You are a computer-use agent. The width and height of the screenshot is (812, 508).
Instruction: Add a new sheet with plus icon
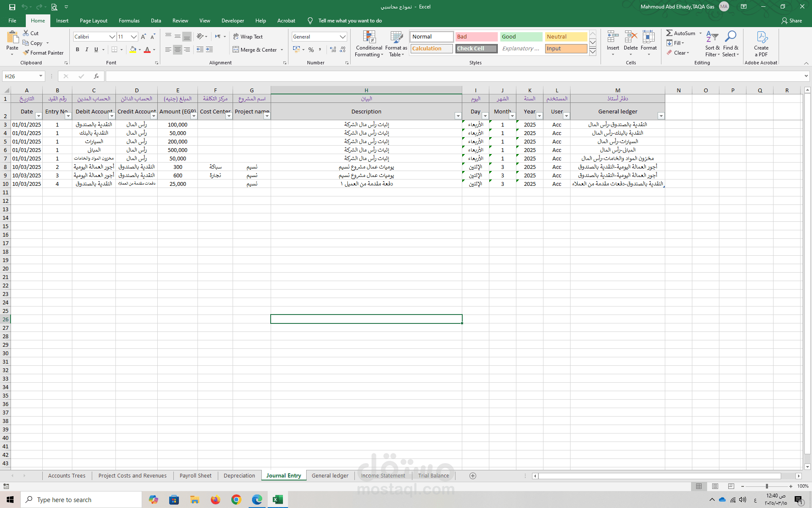point(473,476)
